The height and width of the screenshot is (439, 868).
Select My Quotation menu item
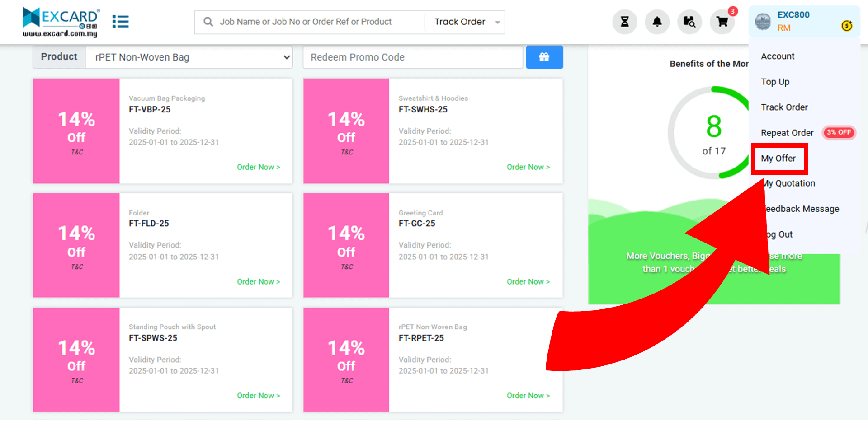788,183
